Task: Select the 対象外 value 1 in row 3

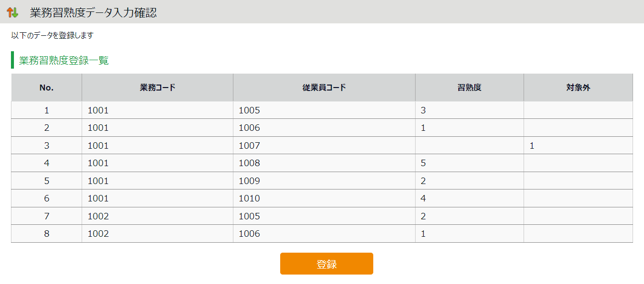Action: [x=532, y=146]
